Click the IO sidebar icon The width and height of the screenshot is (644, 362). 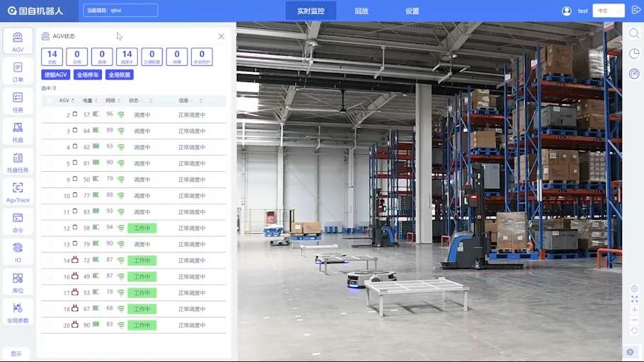(x=18, y=251)
